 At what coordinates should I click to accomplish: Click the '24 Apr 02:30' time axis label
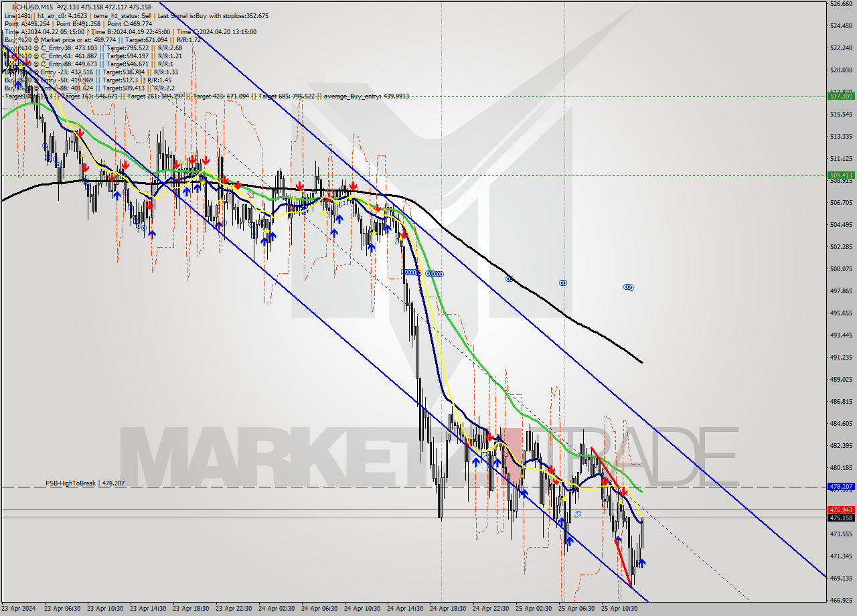pyautogui.click(x=277, y=609)
